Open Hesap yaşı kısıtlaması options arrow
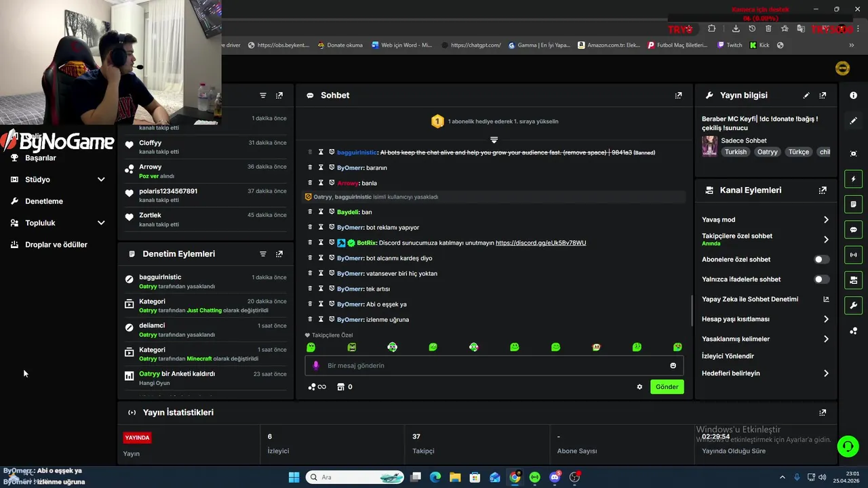 click(x=826, y=319)
